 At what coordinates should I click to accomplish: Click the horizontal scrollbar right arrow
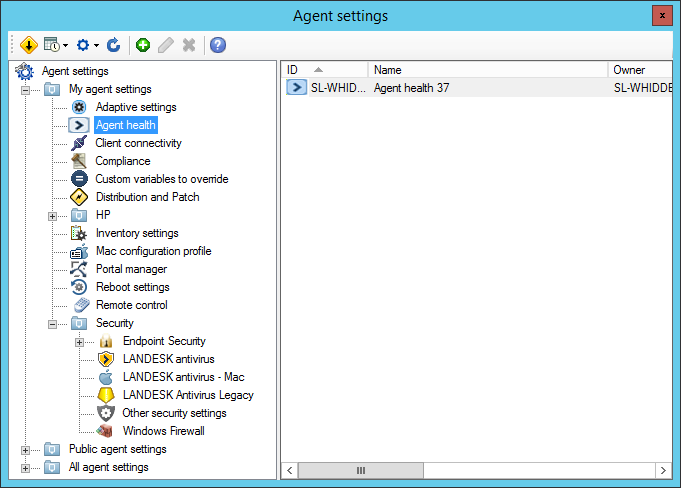pos(662,470)
